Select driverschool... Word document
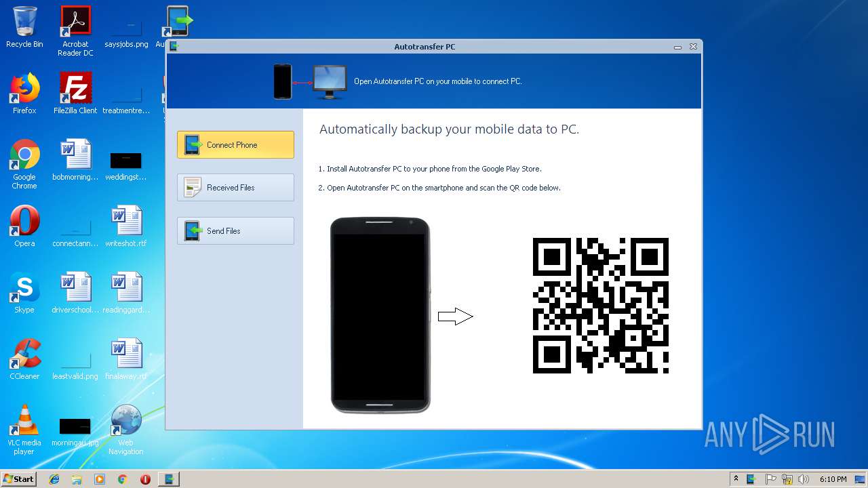The height and width of the screenshot is (488, 868). click(x=75, y=293)
